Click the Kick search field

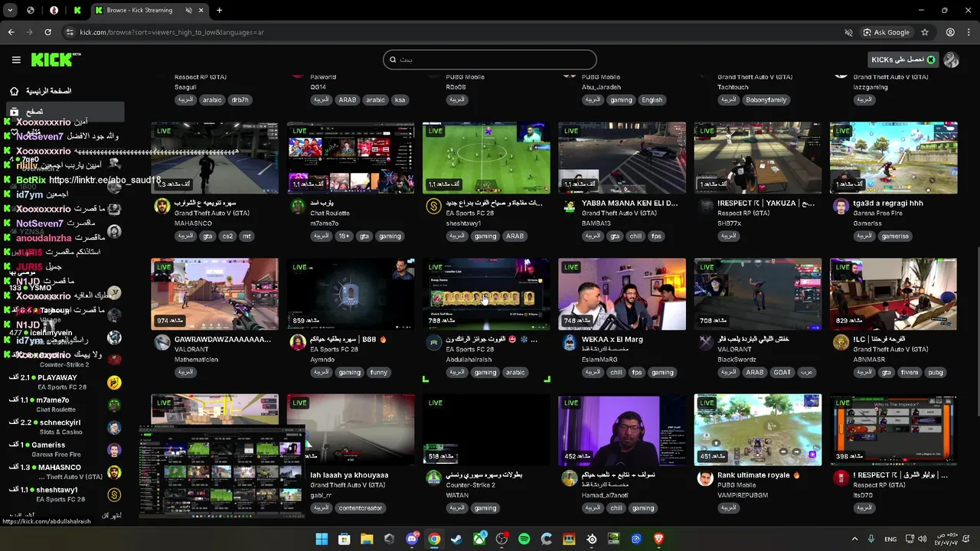(x=490, y=60)
